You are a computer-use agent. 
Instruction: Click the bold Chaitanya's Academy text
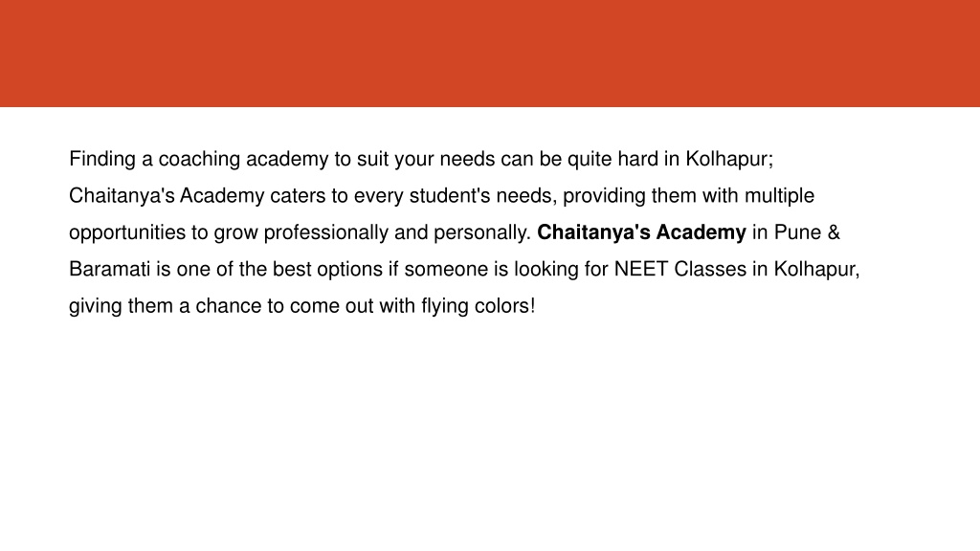(641, 233)
